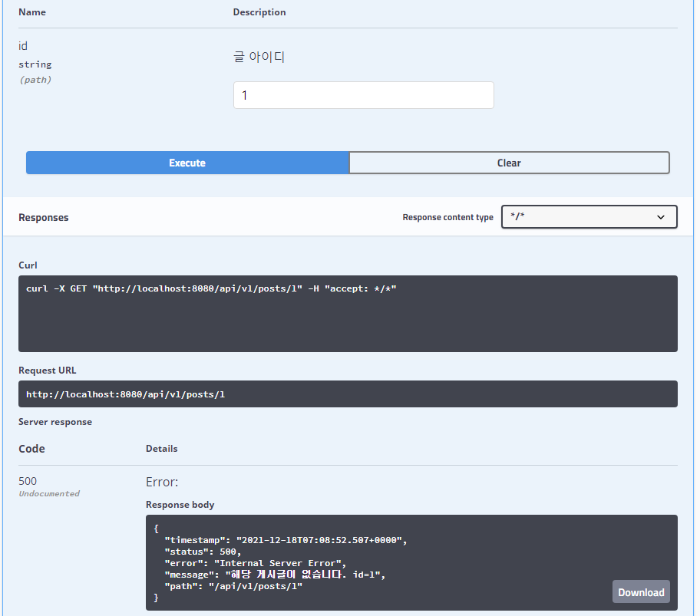The height and width of the screenshot is (616, 700).
Task: Click the string type label
Action: point(35,64)
